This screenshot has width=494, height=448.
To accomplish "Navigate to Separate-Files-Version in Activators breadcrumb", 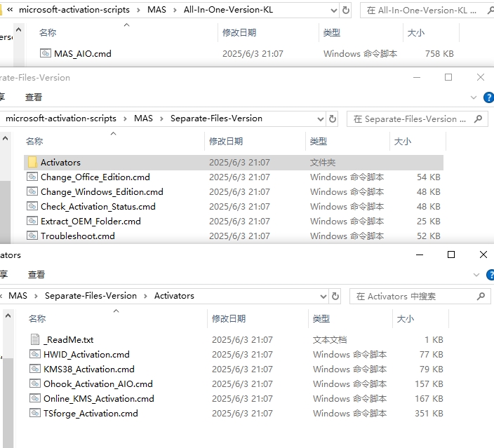I will (91, 296).
